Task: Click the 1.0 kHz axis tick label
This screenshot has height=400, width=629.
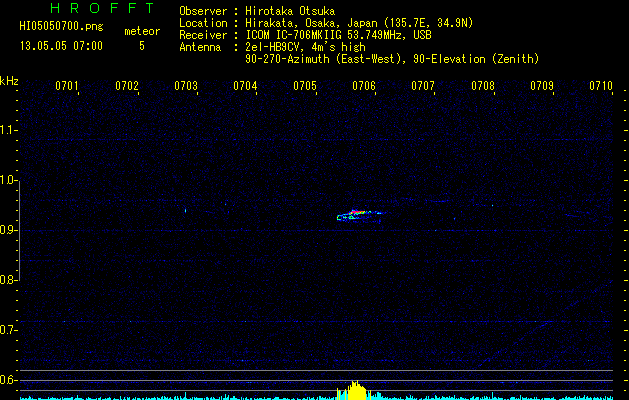Action: pos(8,180)
